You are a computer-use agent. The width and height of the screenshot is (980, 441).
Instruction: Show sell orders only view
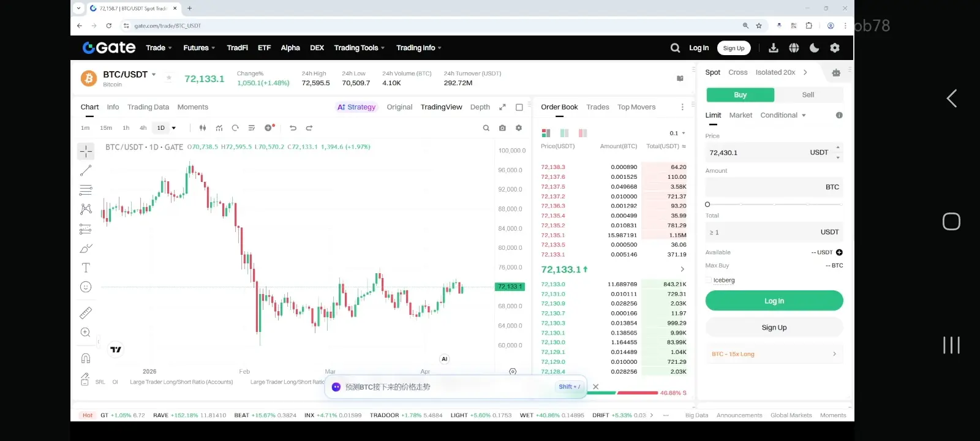pyautogui.click(x=582, y=133)
